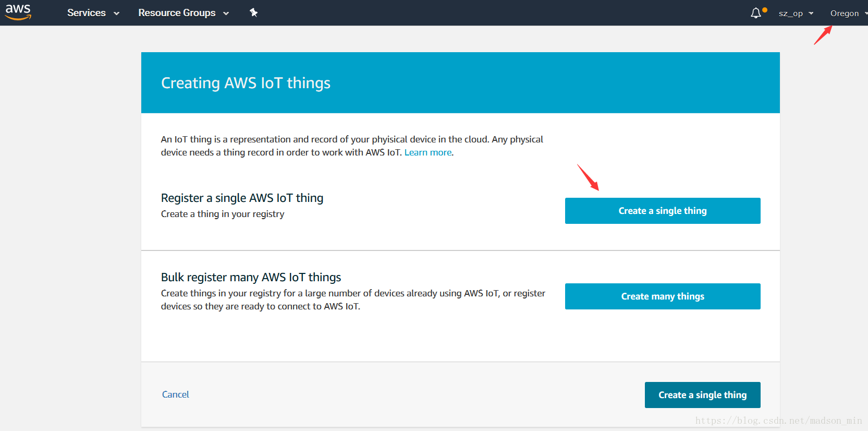This screenshot has width=868, height=431.
Task: Open the Oregon region selector
Action: click(x=848, y=14)
